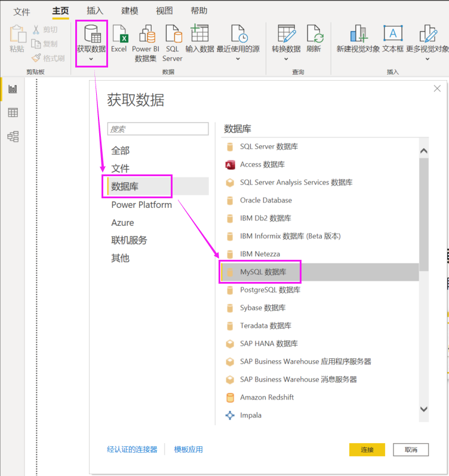This screenshot has width=449, height=476.
Task: Expand the 获取数据 dropdown arrow
Action: tap(91, 59)
